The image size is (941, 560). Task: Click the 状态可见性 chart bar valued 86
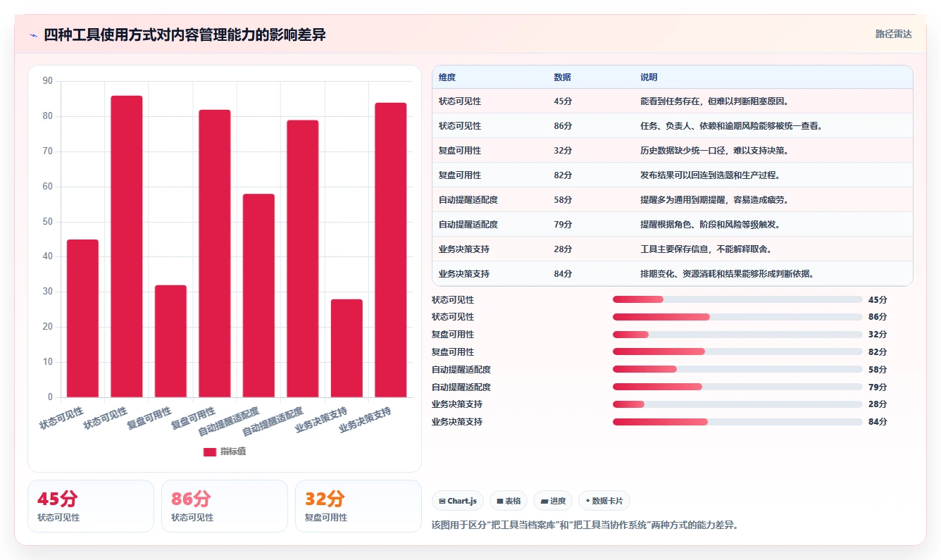(127, 247)
